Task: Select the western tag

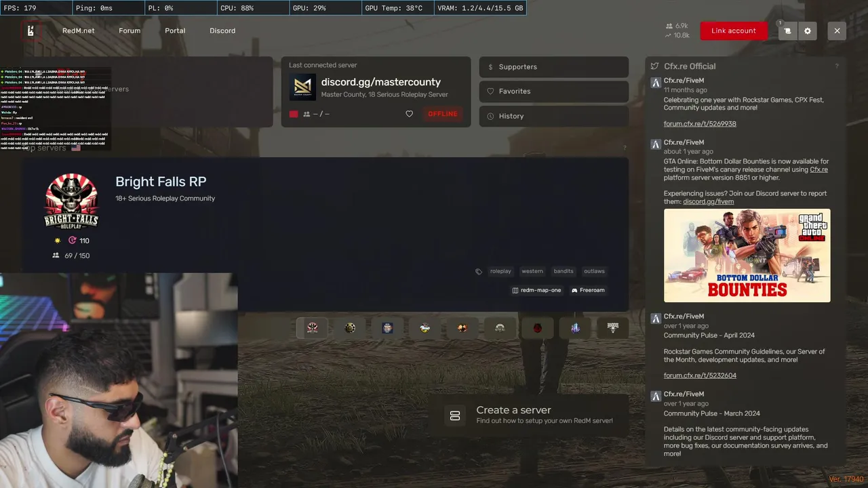Action: click(532, 271)
